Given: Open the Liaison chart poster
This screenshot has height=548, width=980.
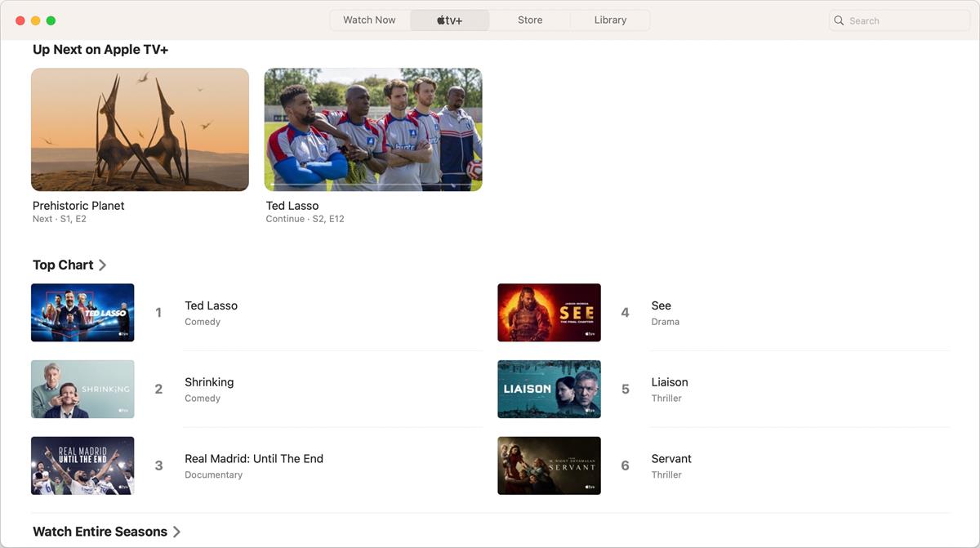Looking at the screenshot, I should [x=549, y=389].
